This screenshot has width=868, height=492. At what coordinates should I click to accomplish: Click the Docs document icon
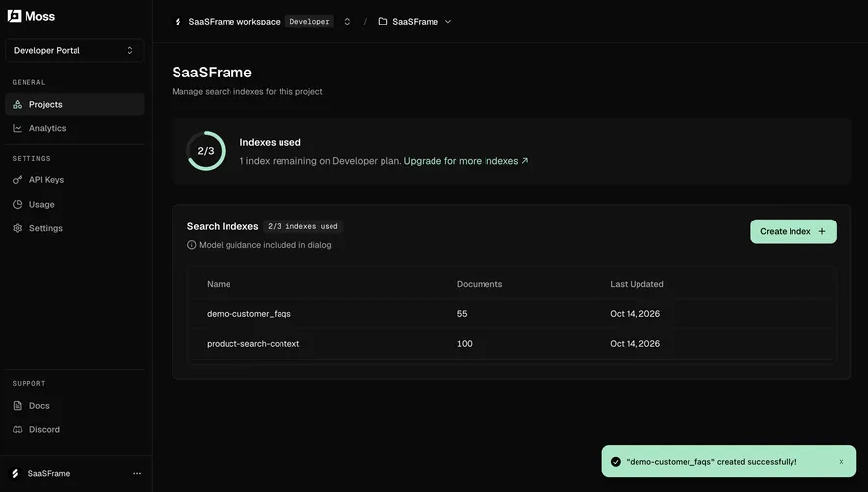pos(17,406)
